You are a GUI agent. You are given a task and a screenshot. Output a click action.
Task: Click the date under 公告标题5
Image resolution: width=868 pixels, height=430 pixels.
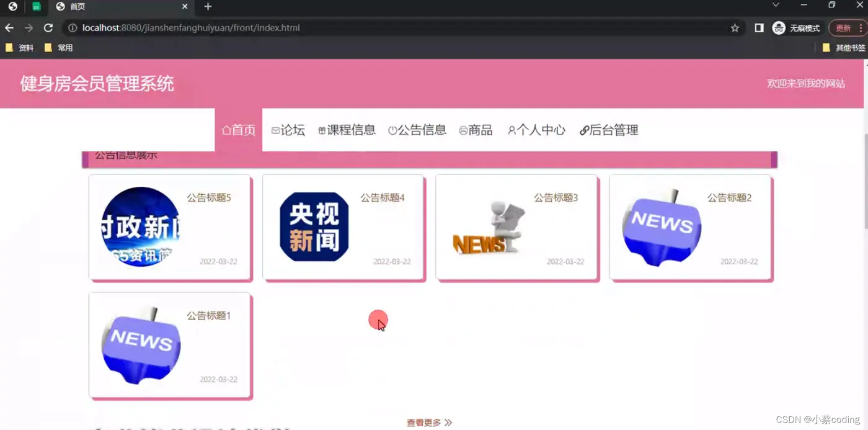[x=218, y=262]
